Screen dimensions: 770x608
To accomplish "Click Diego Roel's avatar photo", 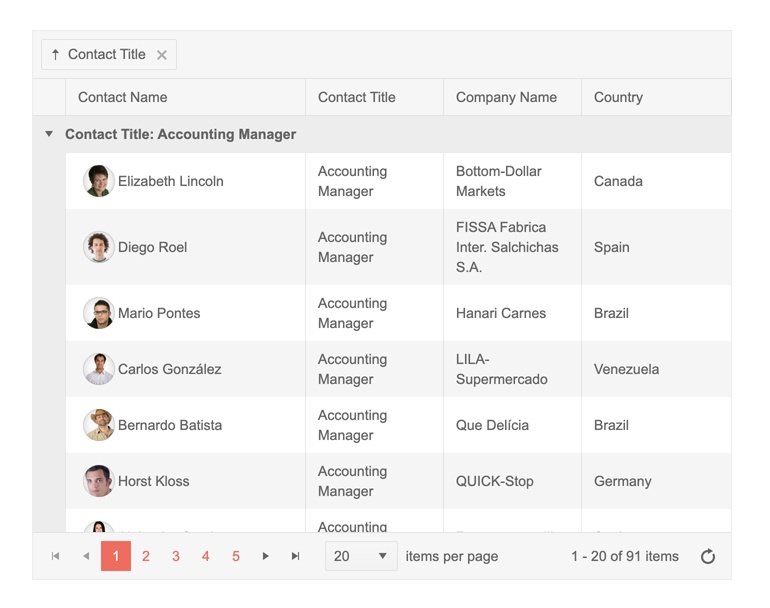I will [x=99, y=247].
